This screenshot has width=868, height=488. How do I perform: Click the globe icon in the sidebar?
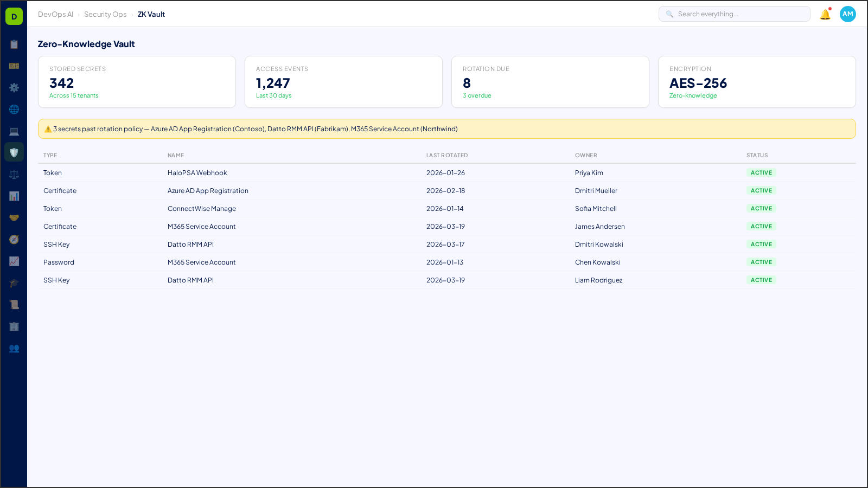click(x=14, y=109)
